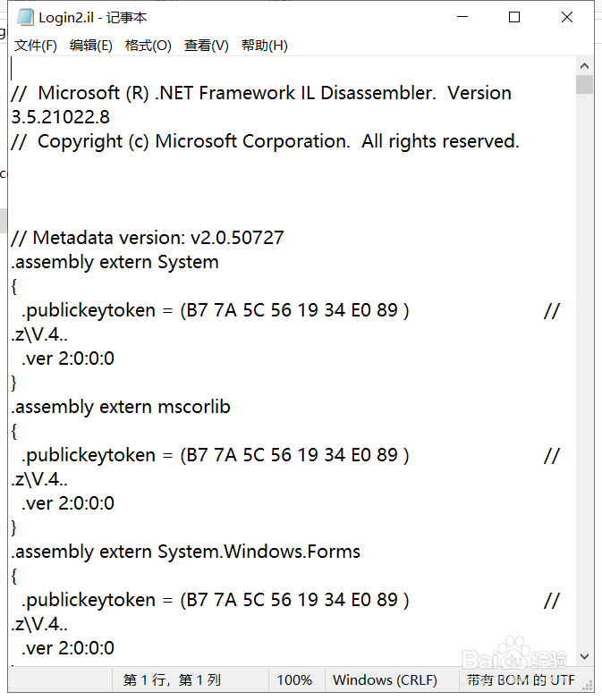Click the Notepad icon in title bar
The width and height of the screenshot is (602, 700).
click(x=25, y=17)
